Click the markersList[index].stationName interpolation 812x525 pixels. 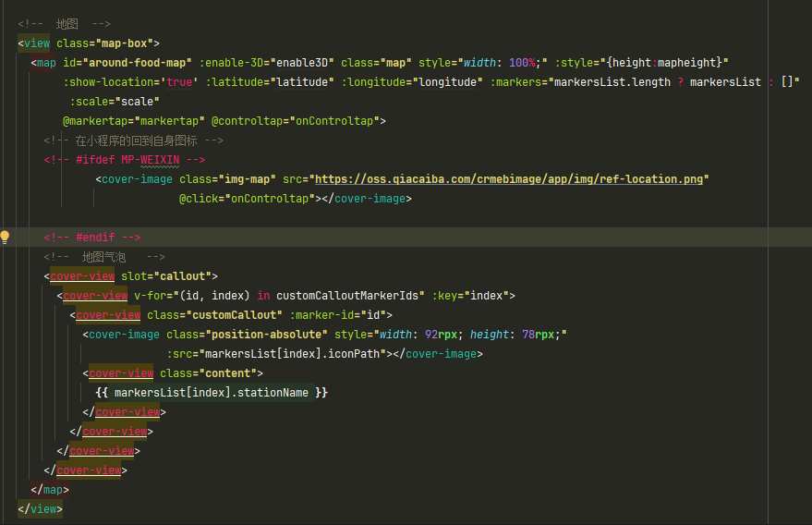tap(212, 393)
